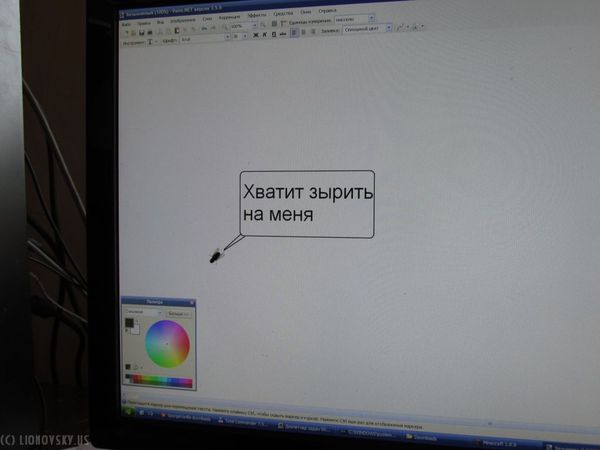Click the Windows Start button
The height and width of the screenshot is (450, 600).
[x=128, y=411]
